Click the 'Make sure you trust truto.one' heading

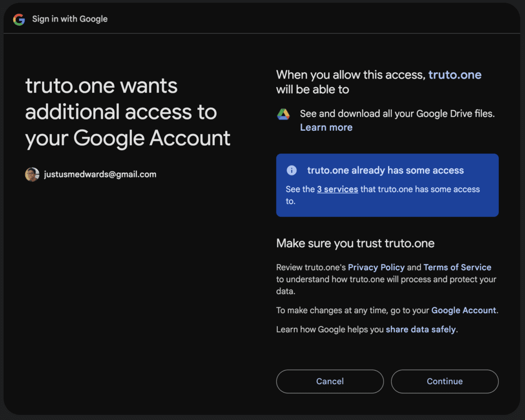coord(355,243)
